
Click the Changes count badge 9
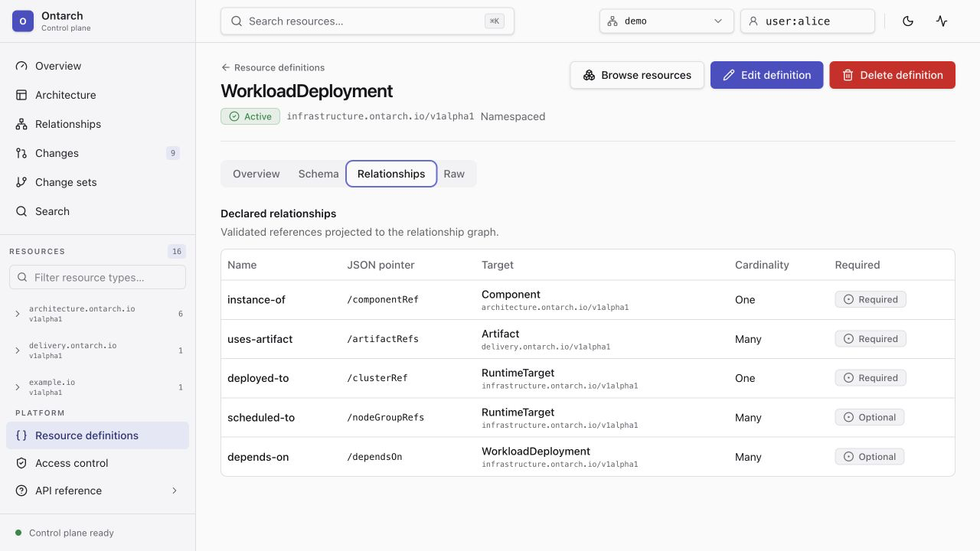(x=173, y=153)
